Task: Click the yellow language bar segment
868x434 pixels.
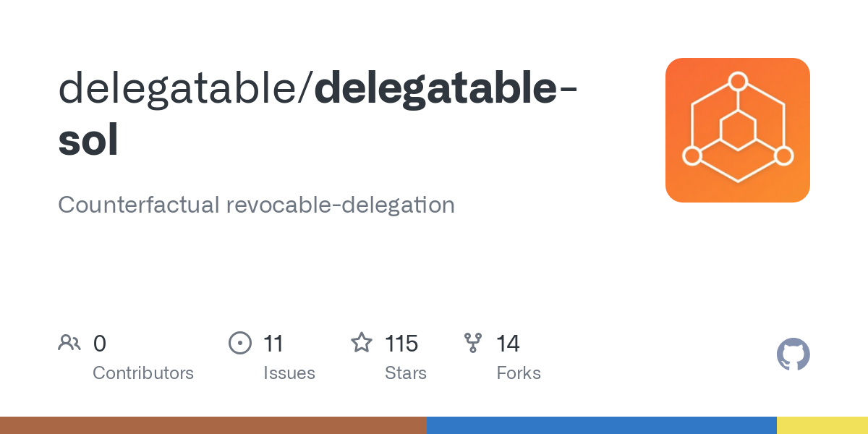Action: coord(822,425)
